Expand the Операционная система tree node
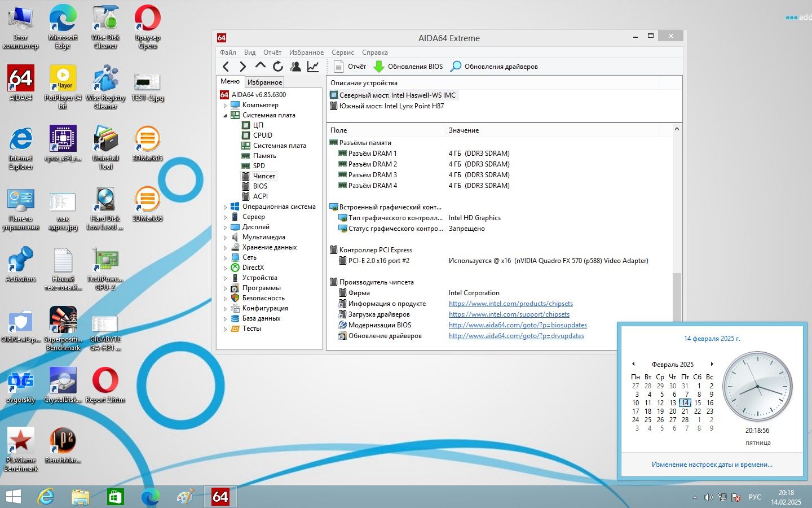 [225, 207]
